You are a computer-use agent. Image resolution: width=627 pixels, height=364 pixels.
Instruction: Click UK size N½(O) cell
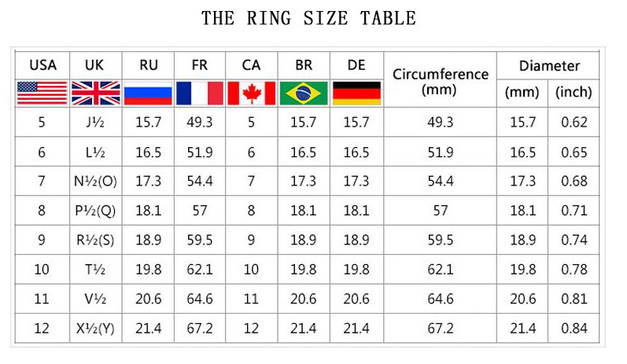[94, 181]
